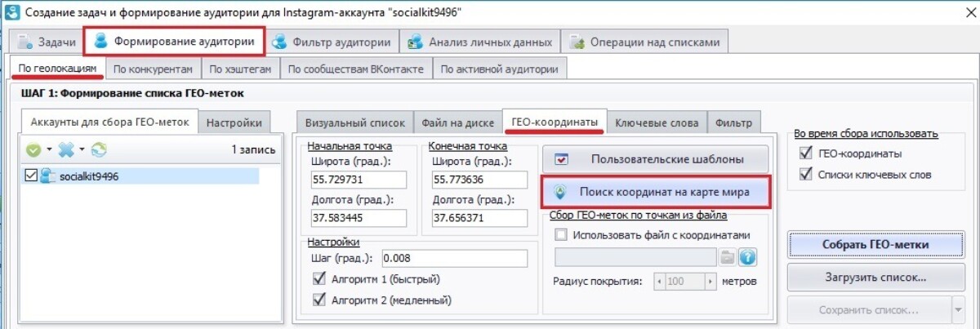The image size is (980, 329).
Task: Open the Фильтр аудитории tab
Action: click(x=332, y=42)
